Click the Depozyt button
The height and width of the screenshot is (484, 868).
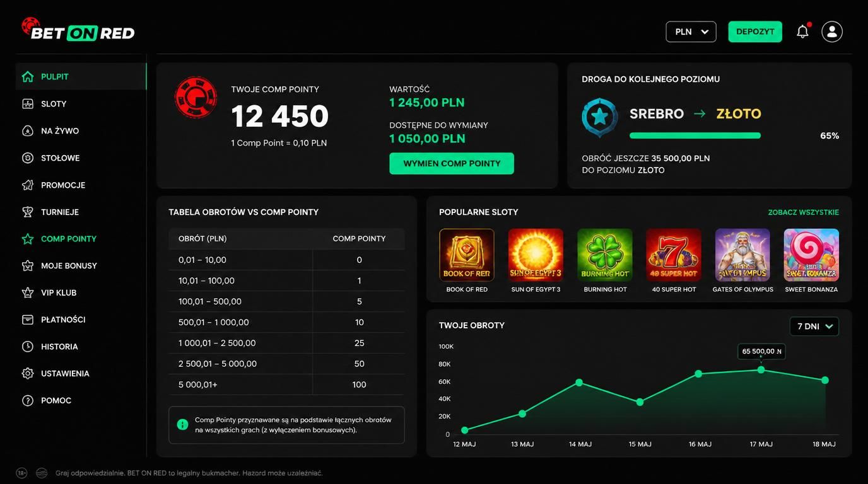click(x=755, y=32)
